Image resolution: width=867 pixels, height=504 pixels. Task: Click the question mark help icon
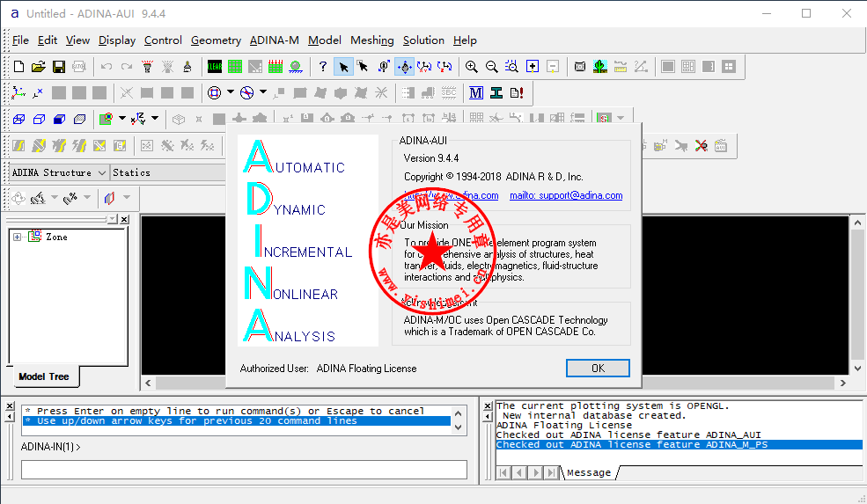pos(323,67)
